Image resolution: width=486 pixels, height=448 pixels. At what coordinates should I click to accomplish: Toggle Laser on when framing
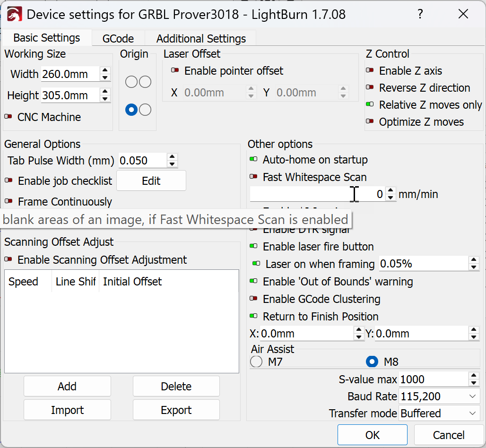point(256,264)
